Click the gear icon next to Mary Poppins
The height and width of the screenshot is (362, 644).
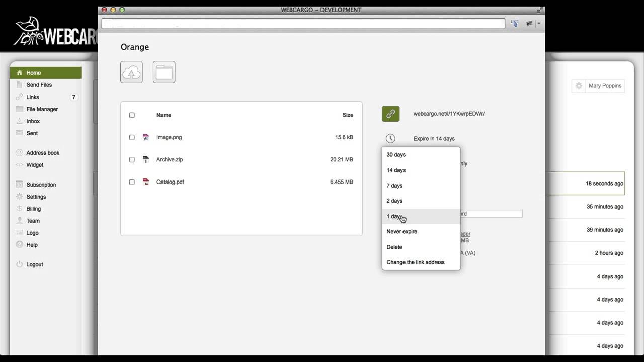tap(578, 85)
